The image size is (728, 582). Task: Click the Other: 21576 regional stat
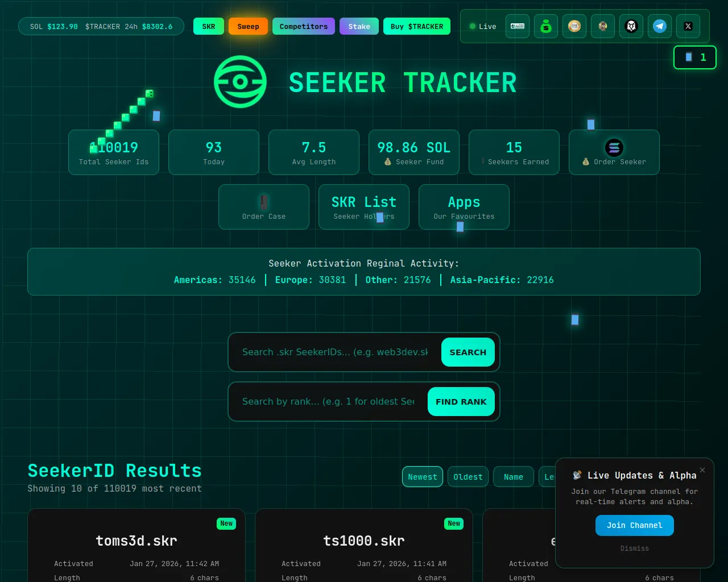(398, 280)
